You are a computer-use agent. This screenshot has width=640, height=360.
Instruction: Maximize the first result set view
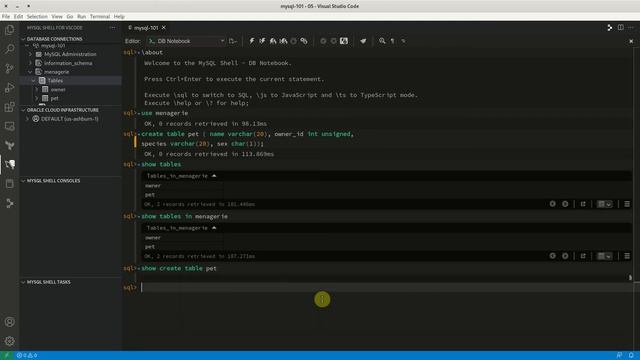[x=583, y=204]
